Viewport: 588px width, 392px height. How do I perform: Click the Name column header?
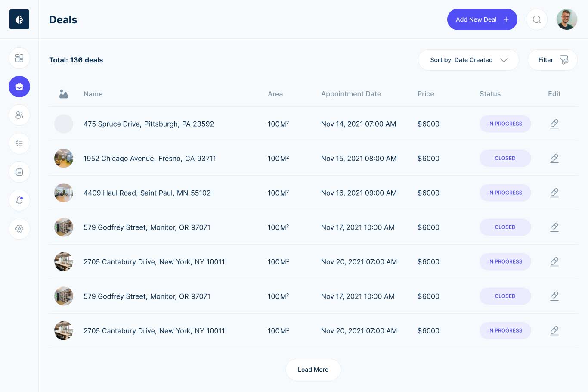point(93,94)
